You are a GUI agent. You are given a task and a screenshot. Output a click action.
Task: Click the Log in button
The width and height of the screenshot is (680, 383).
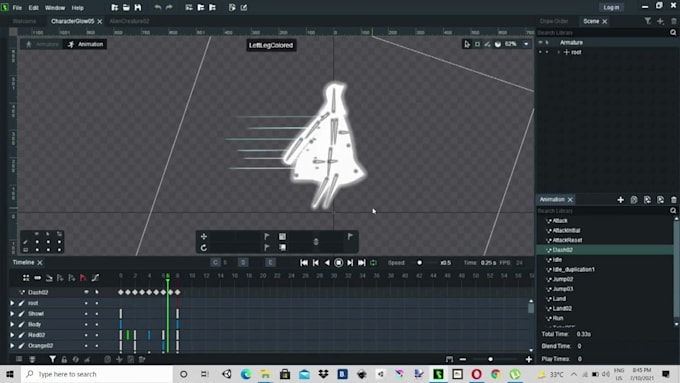[611, 7]
